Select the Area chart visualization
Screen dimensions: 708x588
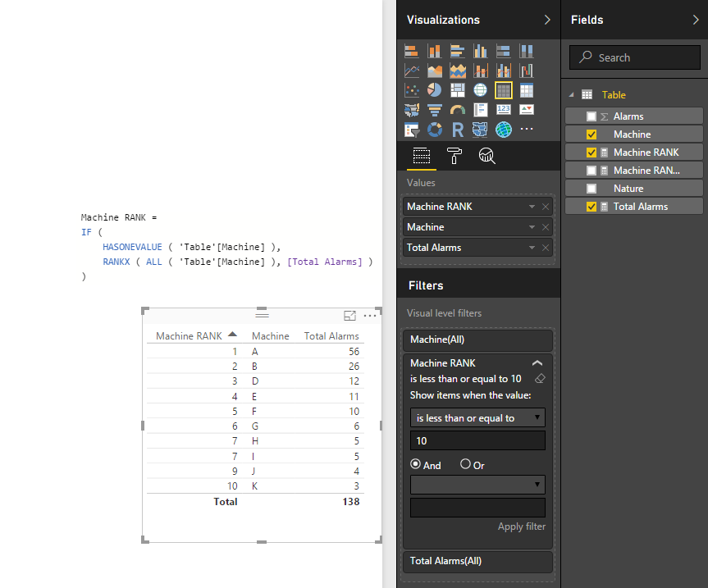tap(434, 71)
